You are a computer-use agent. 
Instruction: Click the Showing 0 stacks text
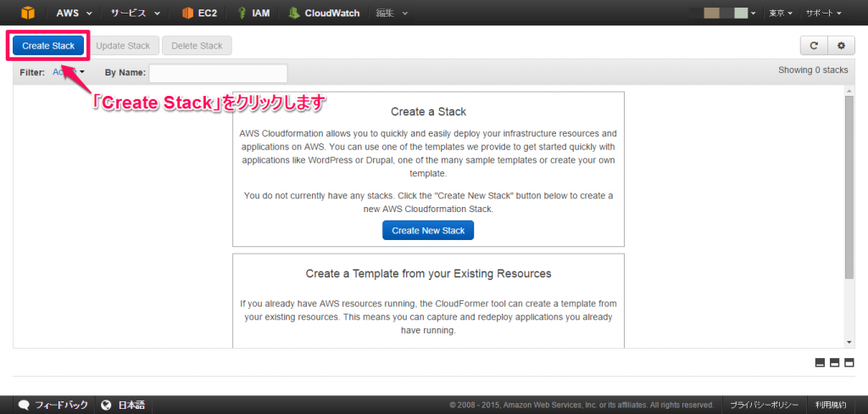coord(813,70)
